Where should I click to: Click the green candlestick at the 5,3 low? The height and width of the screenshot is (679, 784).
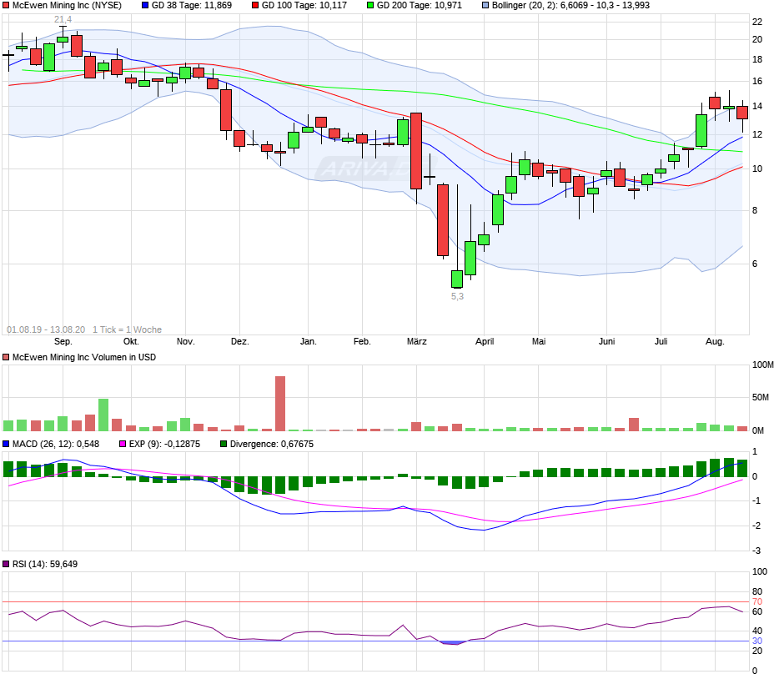pos(457,279)
